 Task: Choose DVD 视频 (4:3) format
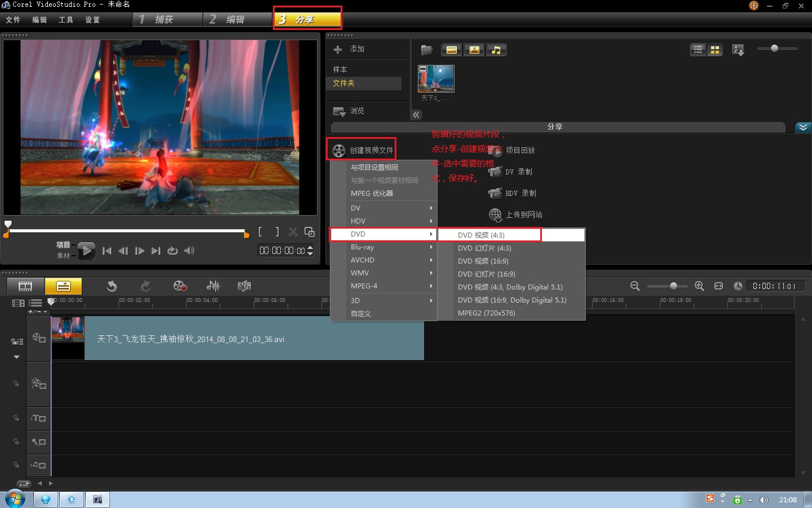pos(511,235)
